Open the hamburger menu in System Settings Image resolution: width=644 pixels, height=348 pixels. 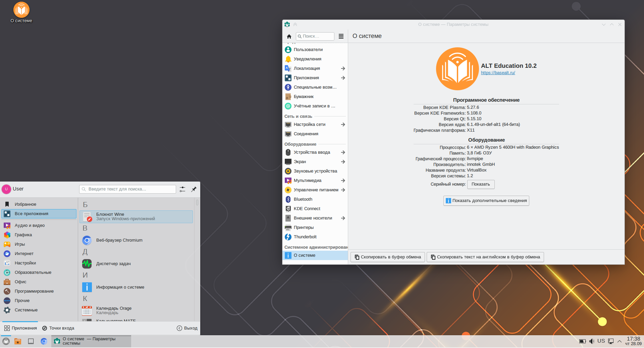(x=341, y=36)
